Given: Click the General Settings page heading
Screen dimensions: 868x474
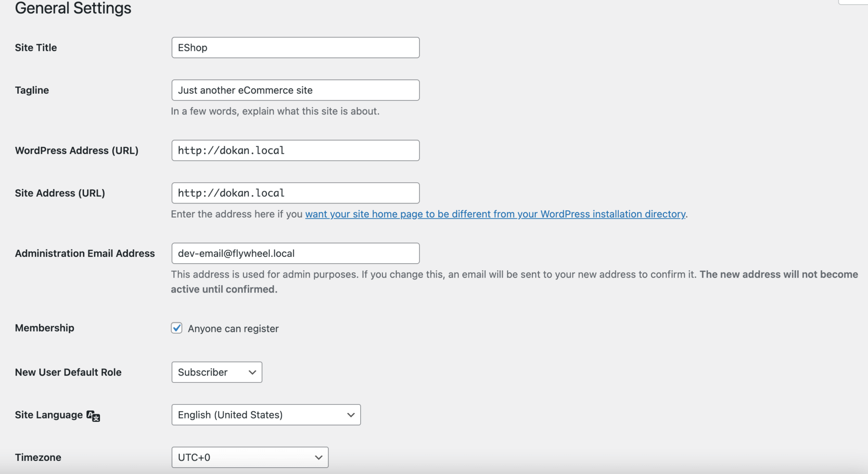Looking at the screenshot, I should (72, 8).
